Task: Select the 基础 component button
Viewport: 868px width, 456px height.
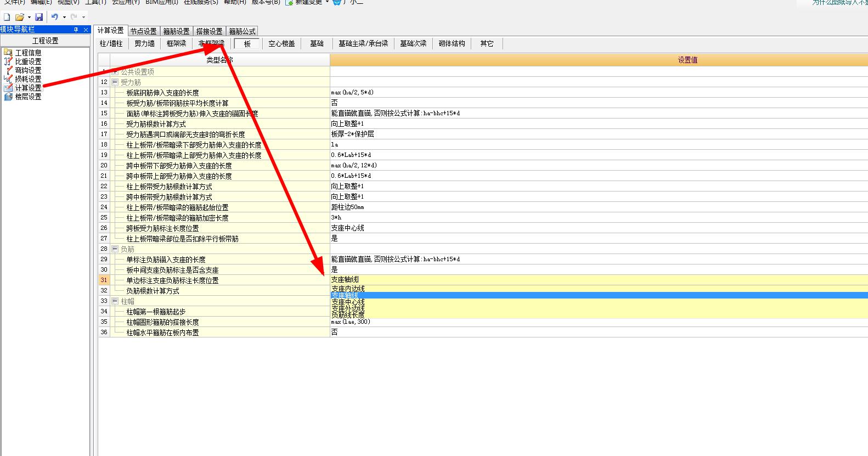Action: pos(317,43)
